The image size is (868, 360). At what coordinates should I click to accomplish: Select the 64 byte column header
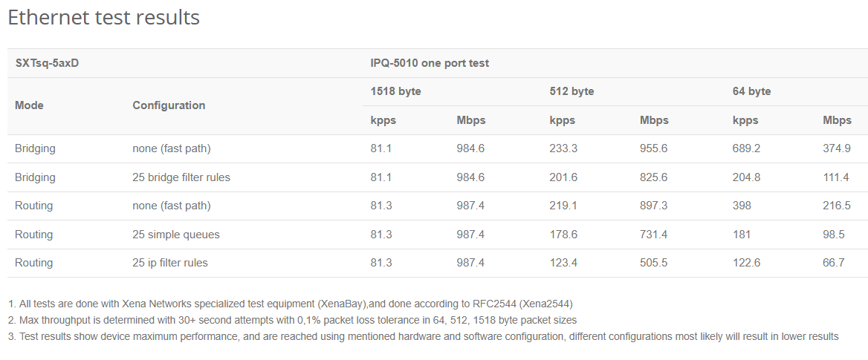[x=751, y=91]
